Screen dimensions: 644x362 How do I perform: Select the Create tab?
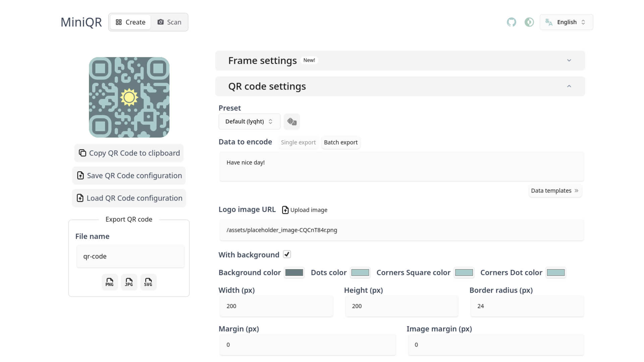point(130,22)
